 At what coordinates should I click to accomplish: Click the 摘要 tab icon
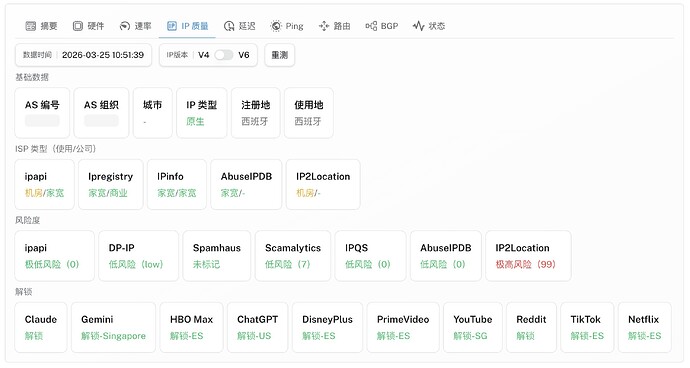(x=30, y=26)
